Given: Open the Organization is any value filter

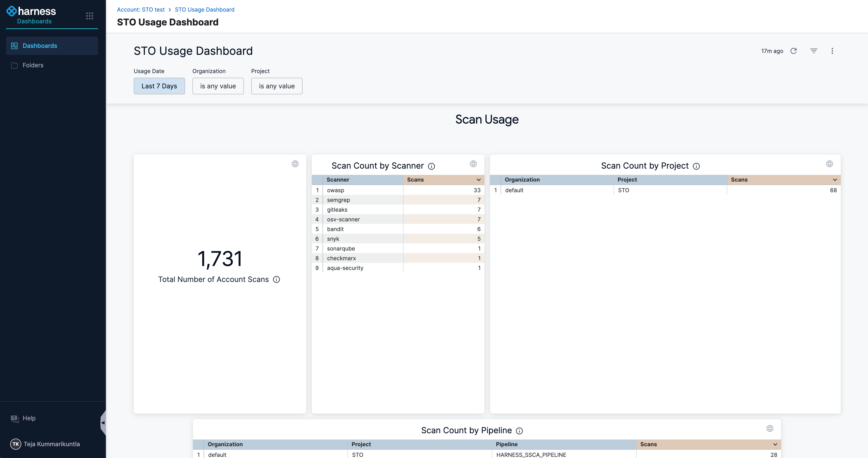Looking at the screenshot, I should click(218, 86).
